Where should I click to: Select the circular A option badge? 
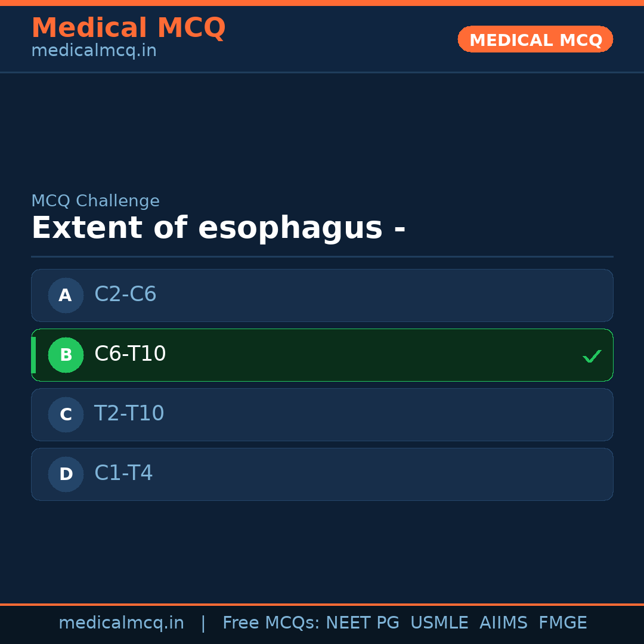66,295
